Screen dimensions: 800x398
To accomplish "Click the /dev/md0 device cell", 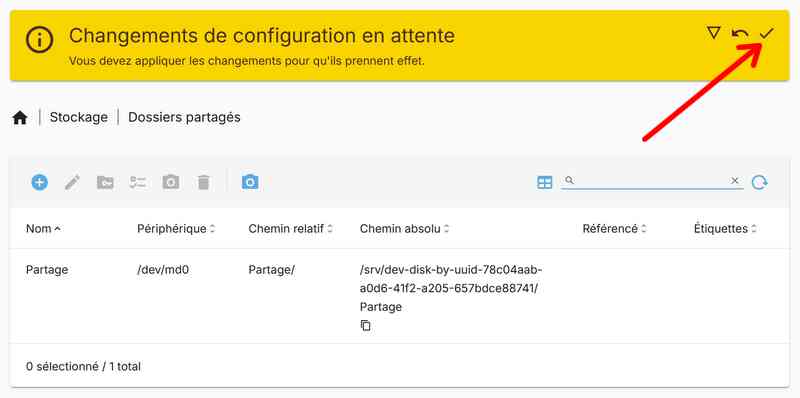I will point(163,270).
